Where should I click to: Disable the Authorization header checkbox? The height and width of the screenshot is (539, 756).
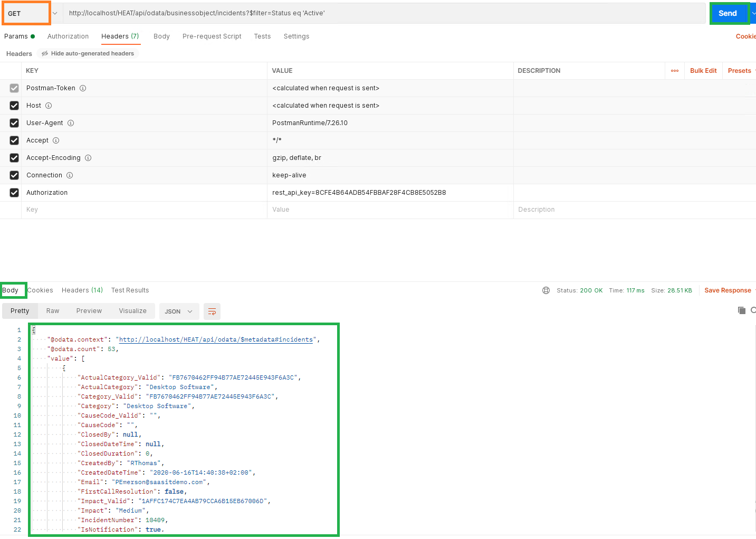(x=14, y=192)
